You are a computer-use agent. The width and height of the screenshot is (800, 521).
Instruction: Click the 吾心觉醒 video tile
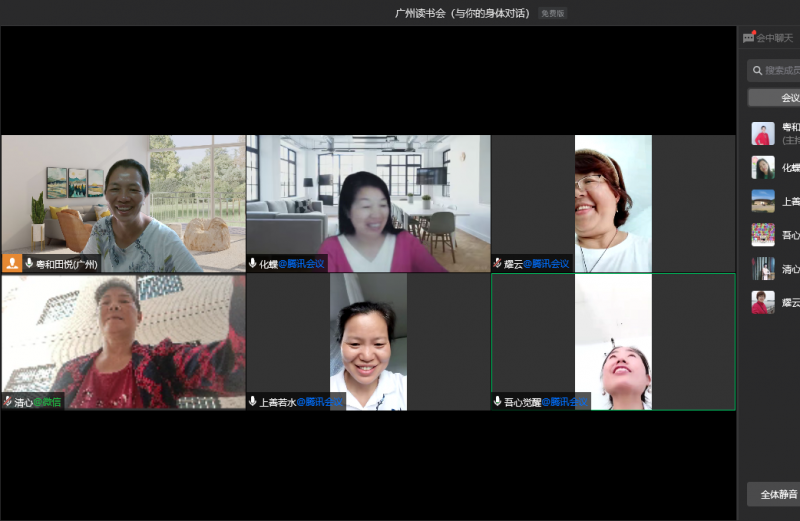click(613, 340)
